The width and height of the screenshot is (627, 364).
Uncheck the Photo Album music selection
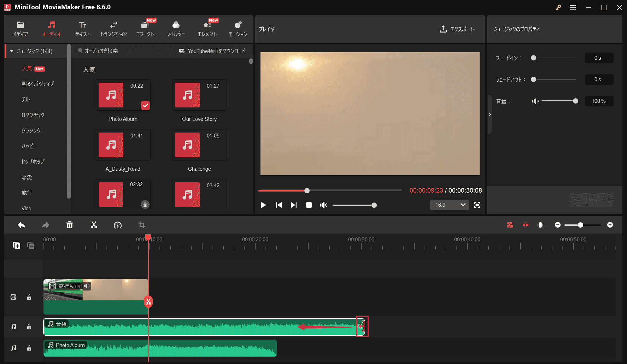click(145, 105)
